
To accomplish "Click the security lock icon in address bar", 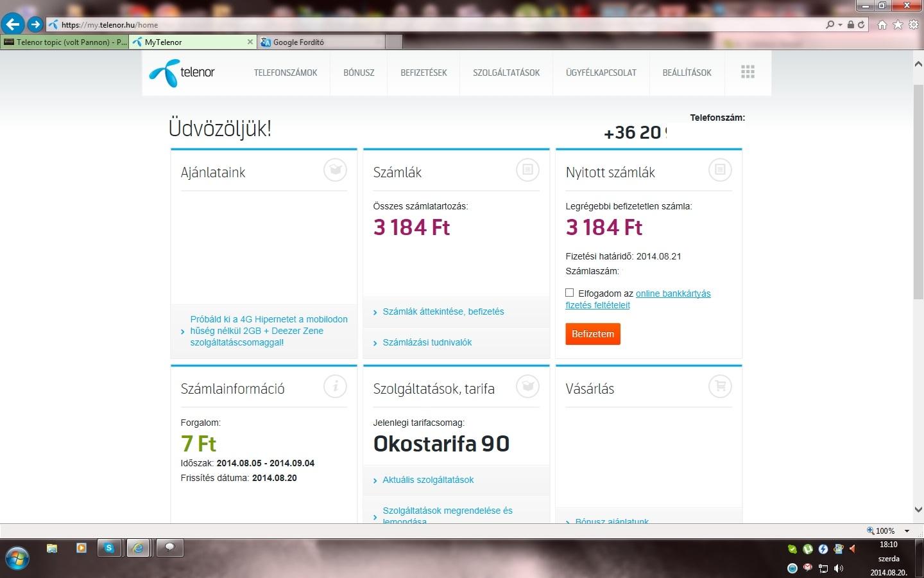I will coord(851,24).
